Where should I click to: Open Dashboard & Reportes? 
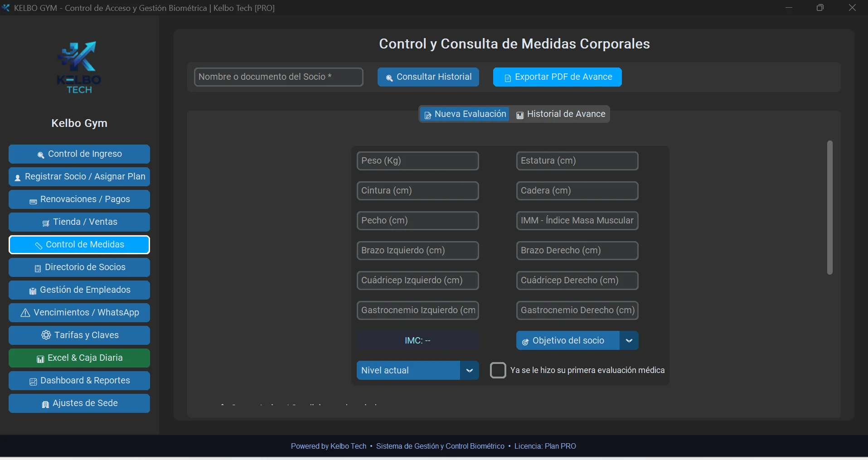coord(79,381)
